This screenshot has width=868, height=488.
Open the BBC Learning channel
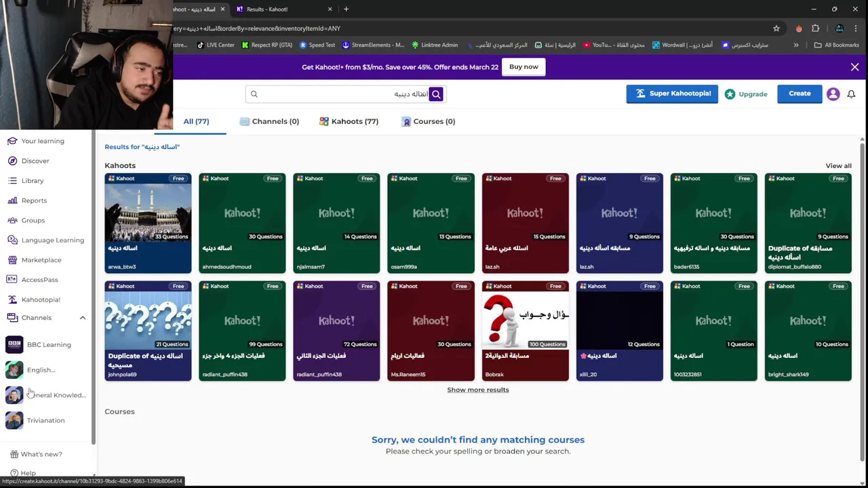point(39,344)
